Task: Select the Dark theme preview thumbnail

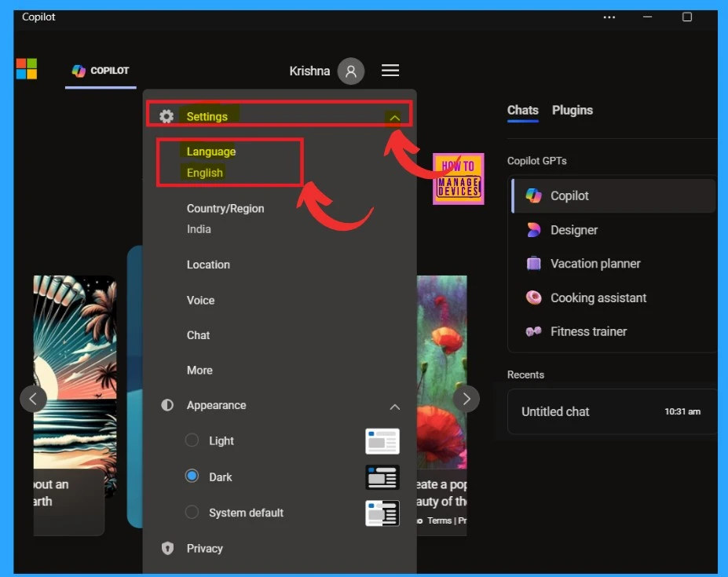Action: 382,477
